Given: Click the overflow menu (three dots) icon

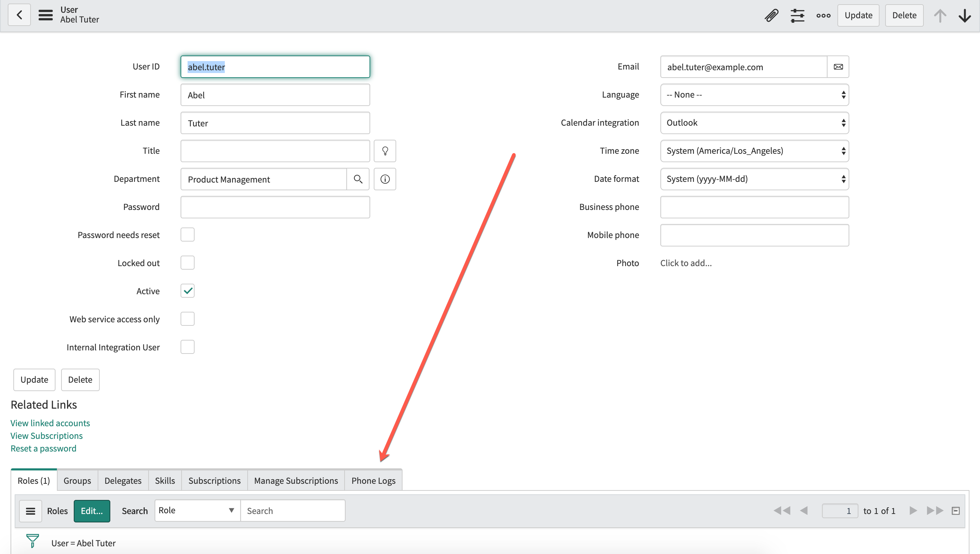Looking at the screenshot, I should click(x=823, y=15).
